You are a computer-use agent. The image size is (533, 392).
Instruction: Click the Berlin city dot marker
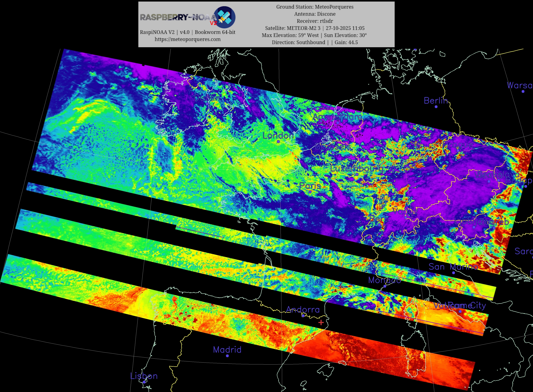[436, 107]
